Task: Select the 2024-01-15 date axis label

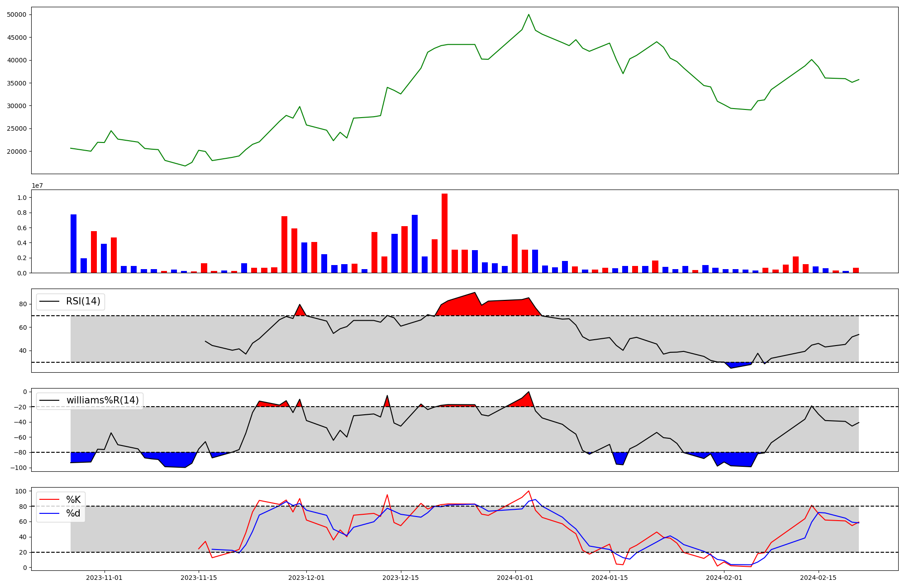Action: click(x=609, y=578)
